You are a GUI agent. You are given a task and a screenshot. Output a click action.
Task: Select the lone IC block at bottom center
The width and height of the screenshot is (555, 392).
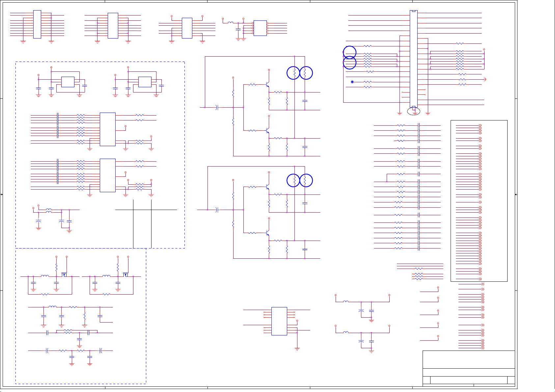click(279, 321)
